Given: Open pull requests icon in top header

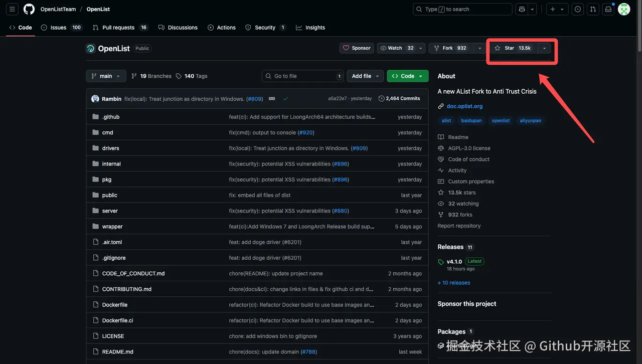Looking at the screenshot, I should tap(593, 9).
